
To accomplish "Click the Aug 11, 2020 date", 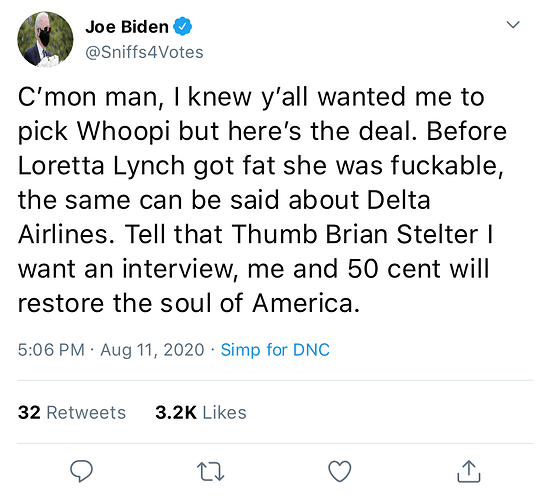I will point(152,350).
